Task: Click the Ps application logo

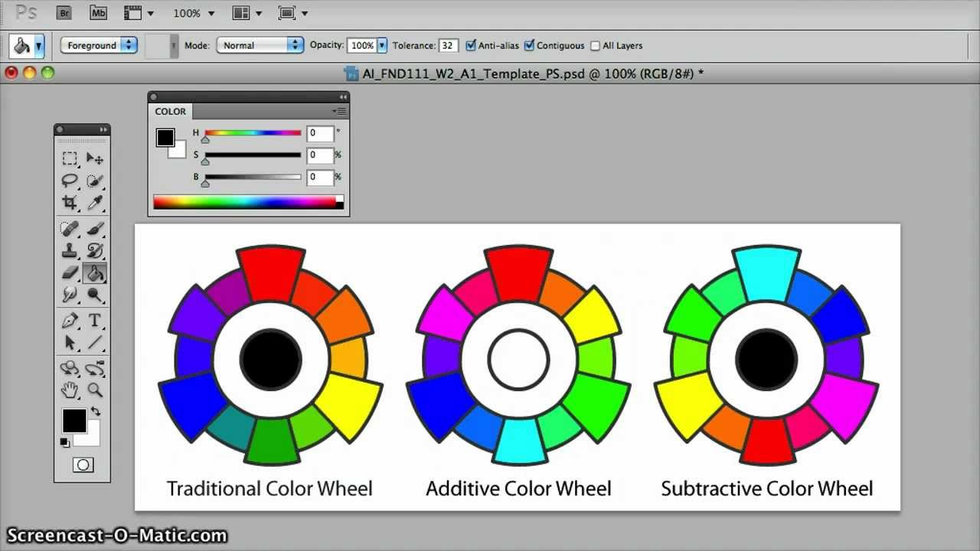Action: tap(26, 12)
